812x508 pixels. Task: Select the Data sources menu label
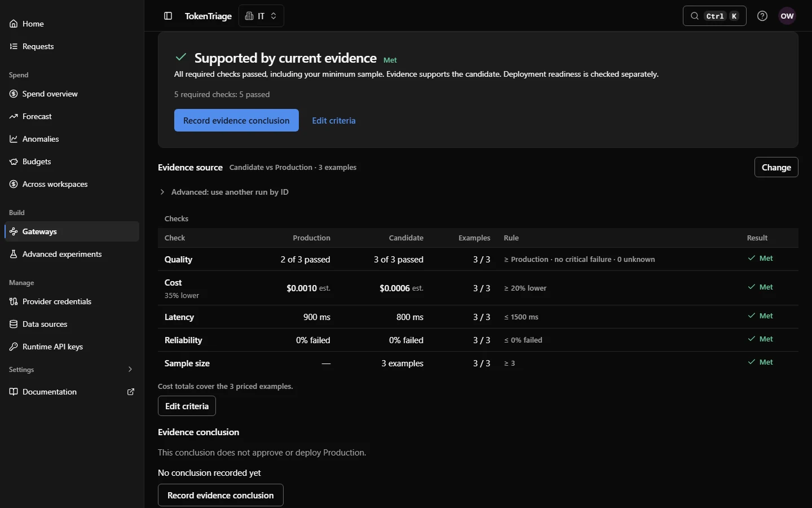[x=45, y=324]
